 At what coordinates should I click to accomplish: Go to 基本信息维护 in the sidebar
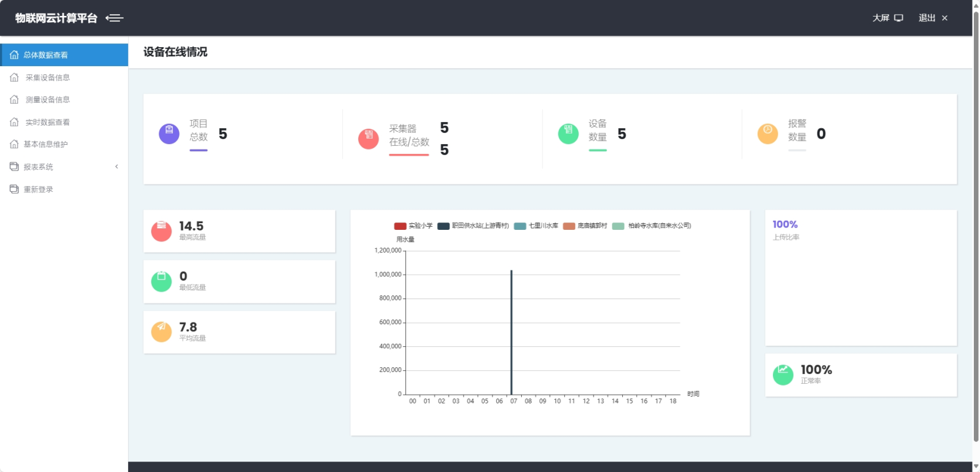click(x=45, y=145)
